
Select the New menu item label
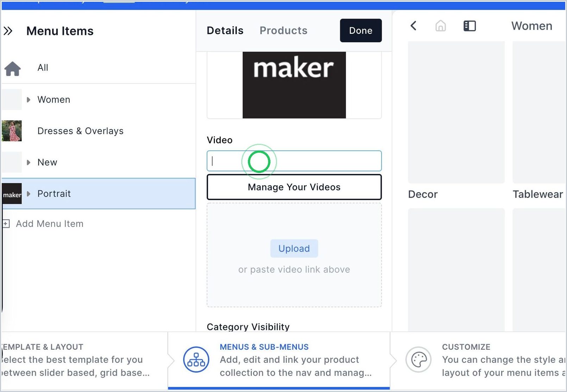(47, 162)
